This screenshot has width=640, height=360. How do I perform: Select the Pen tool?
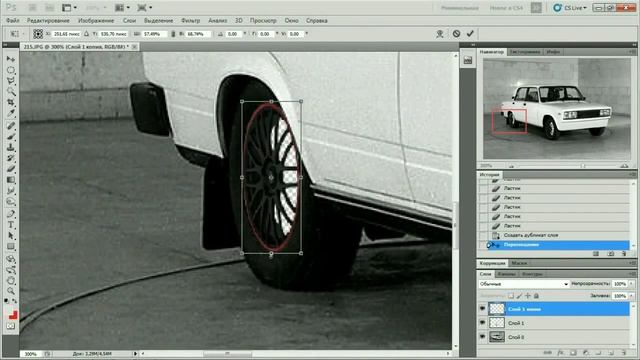11,214
